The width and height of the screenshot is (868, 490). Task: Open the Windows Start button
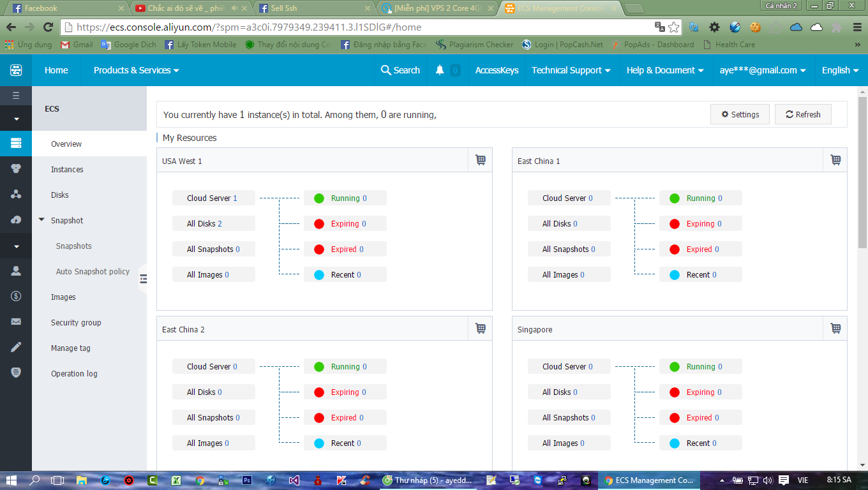pyautogui.click(x=11, y=480)
